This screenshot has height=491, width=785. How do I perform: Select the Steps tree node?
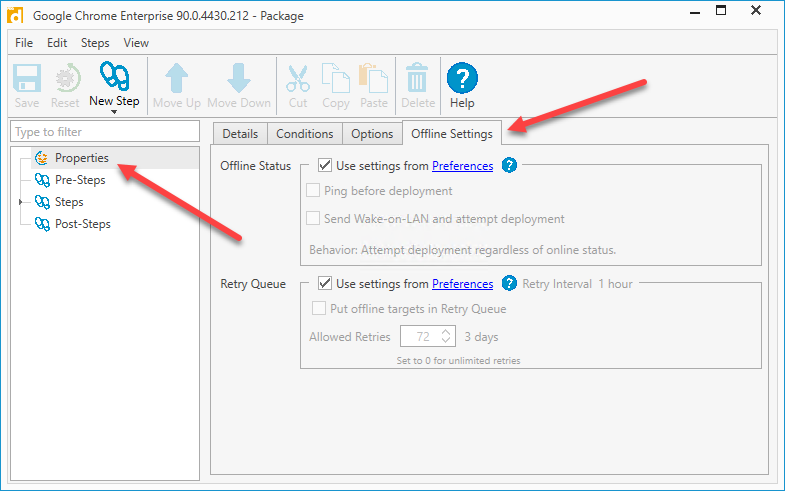pyautogui.click(x=69, y=202)
